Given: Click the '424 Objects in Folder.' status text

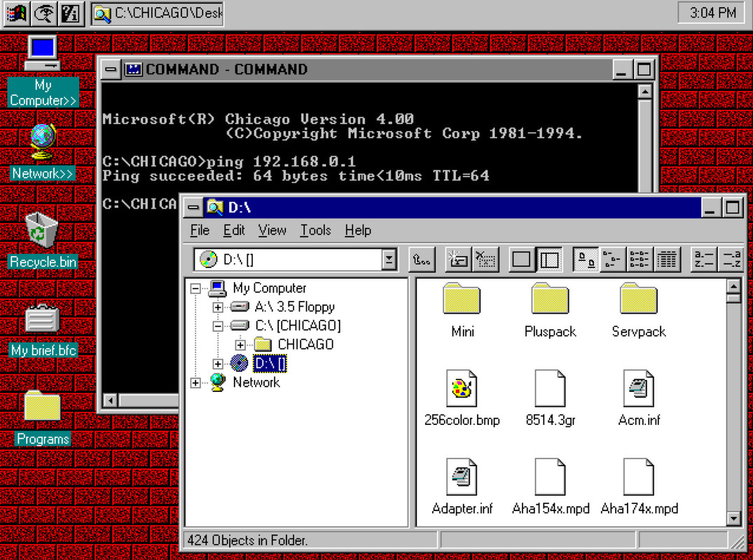Looking at the screenshot, I should click(x=247, y=540).
